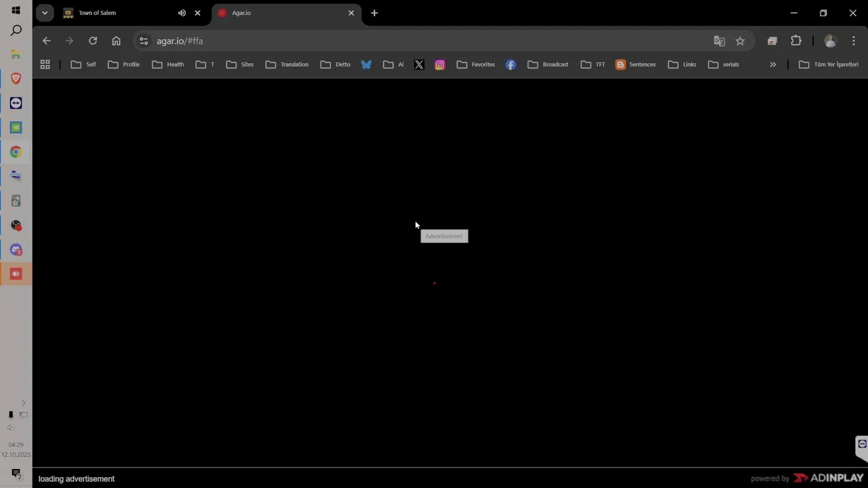Viewport: 868px width, 488px height.
Task: Open the Chrome taskbar icon
Action: (x=16, y=152)
